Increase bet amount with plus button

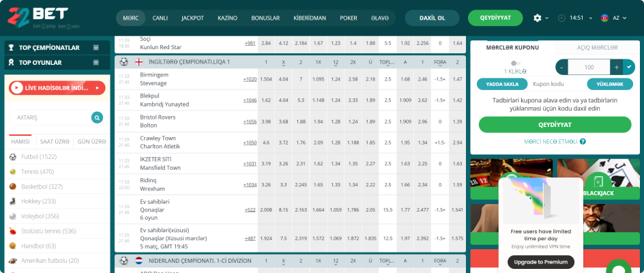click(617, 67)
